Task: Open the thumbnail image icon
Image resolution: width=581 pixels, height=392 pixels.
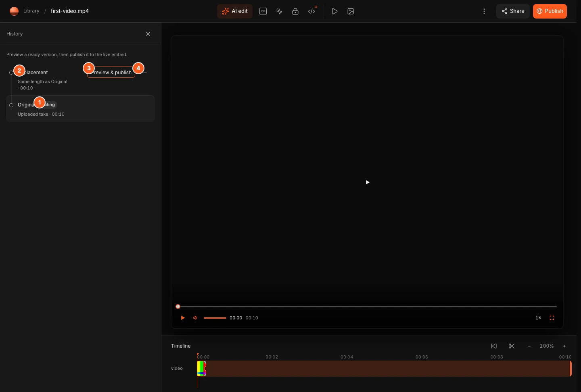Action: (351, 11)
